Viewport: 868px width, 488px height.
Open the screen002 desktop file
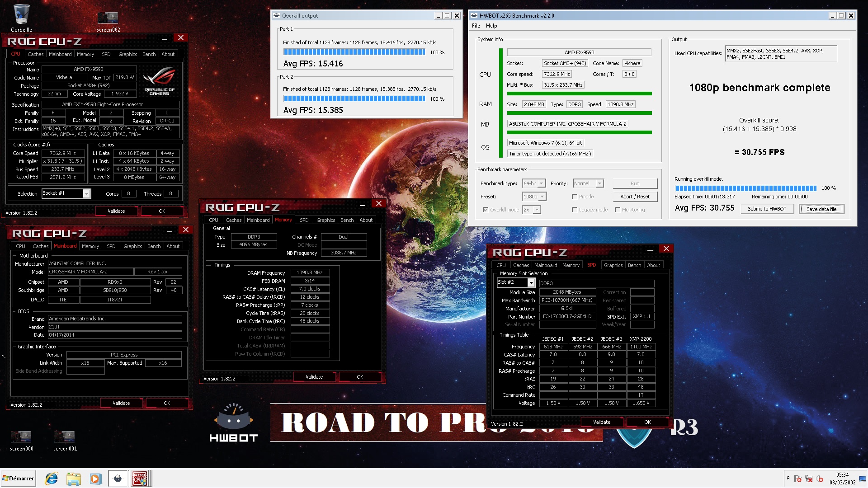[108, 21]
